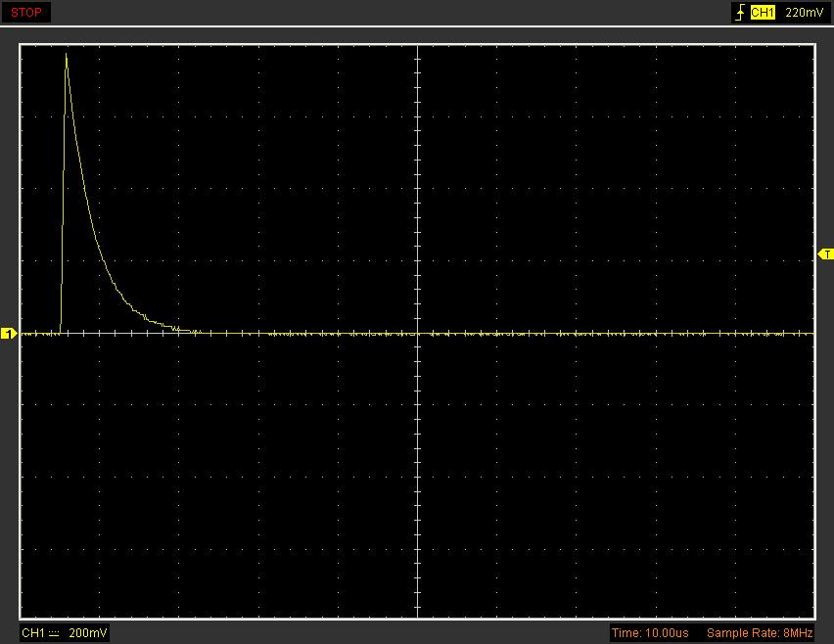
Task: Click the STOP acquisition status indicator
Action: point(26,12)
